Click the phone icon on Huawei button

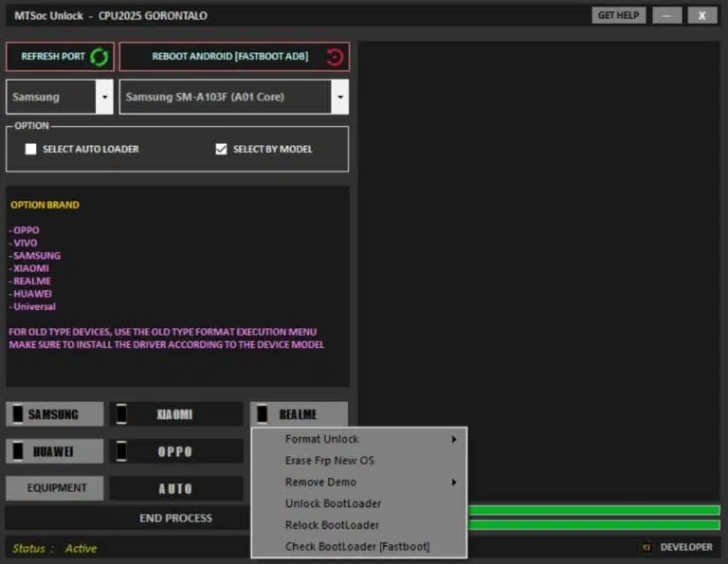tap(17, 451)
